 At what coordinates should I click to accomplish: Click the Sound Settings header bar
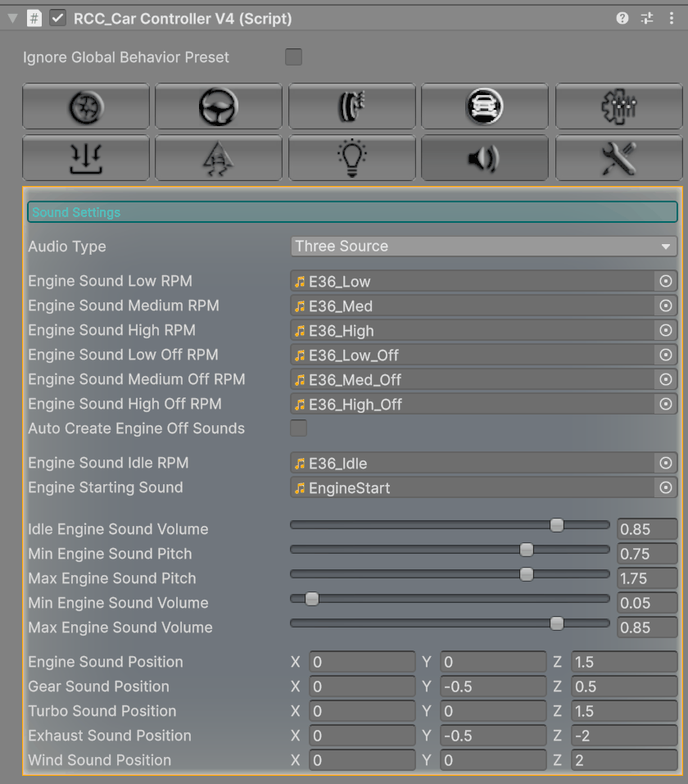click(x=352, y=212)
